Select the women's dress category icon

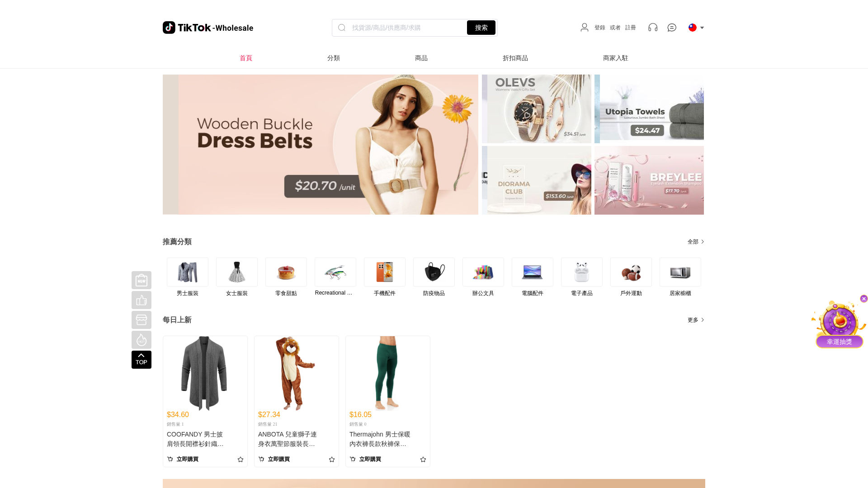pyautogui.click(x=237, y=272)
